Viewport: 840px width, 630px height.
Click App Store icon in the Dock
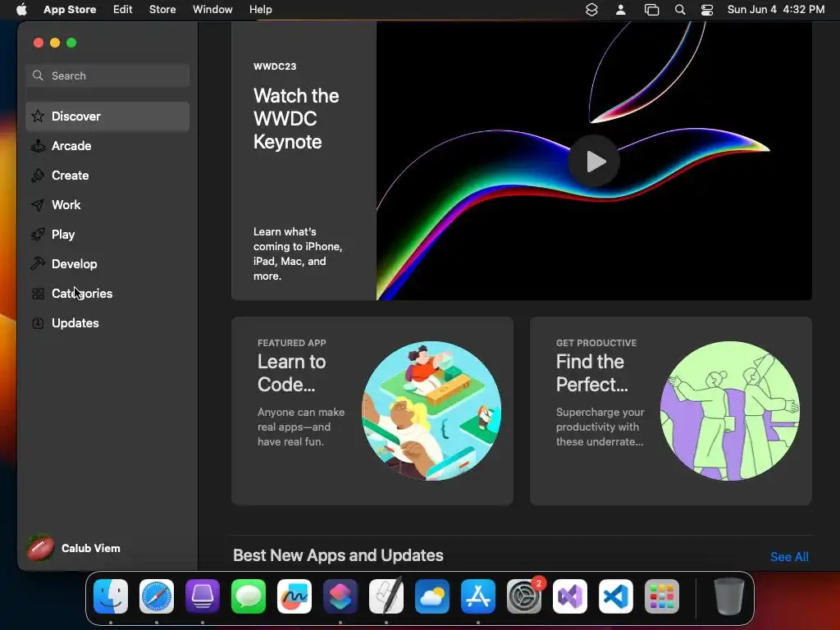(478, 596)
